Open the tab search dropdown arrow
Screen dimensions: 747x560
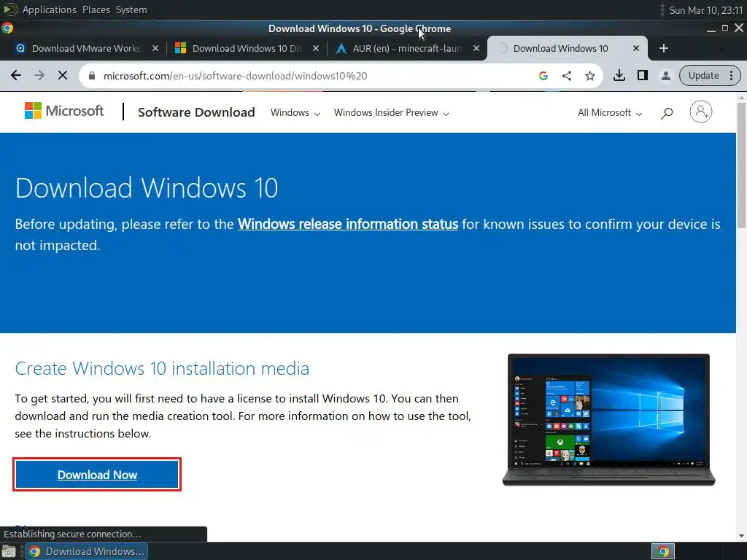[x=720, y=48]
